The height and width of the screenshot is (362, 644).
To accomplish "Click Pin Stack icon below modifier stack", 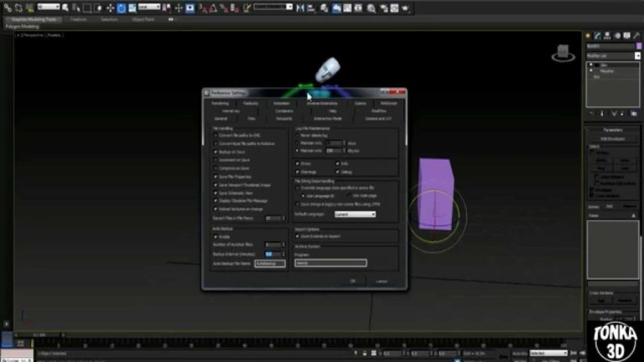I will [591, 114].
